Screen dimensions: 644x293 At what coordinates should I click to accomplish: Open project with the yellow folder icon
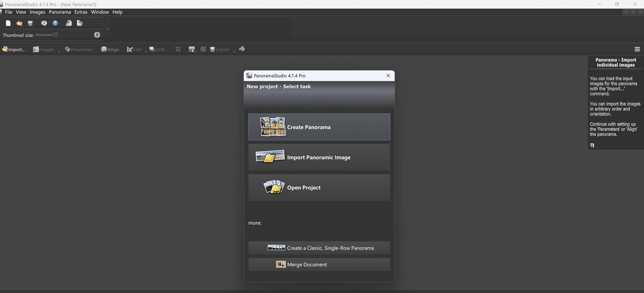(19, 23)
